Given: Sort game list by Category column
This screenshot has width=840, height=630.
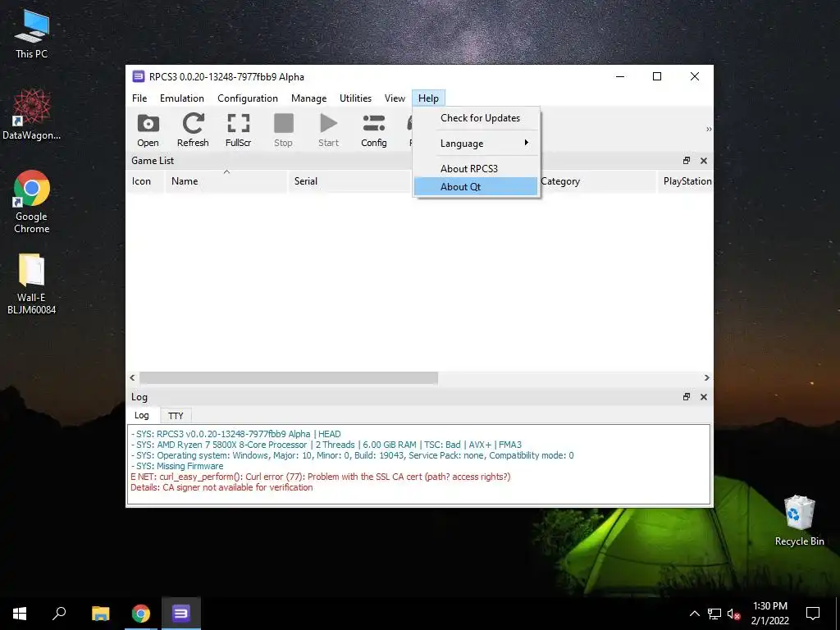Looking at the screenshot, I should [x=598, y=181].
